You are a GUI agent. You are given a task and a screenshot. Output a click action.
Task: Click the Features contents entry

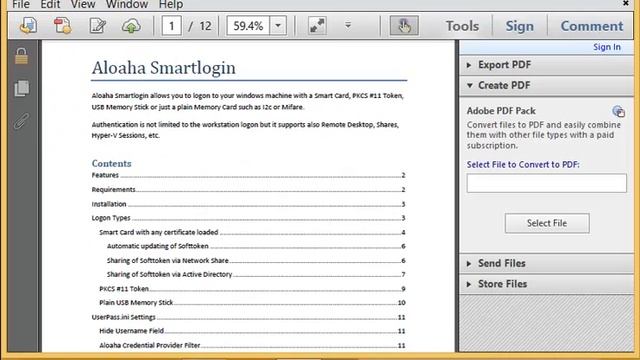pos(249,175)
